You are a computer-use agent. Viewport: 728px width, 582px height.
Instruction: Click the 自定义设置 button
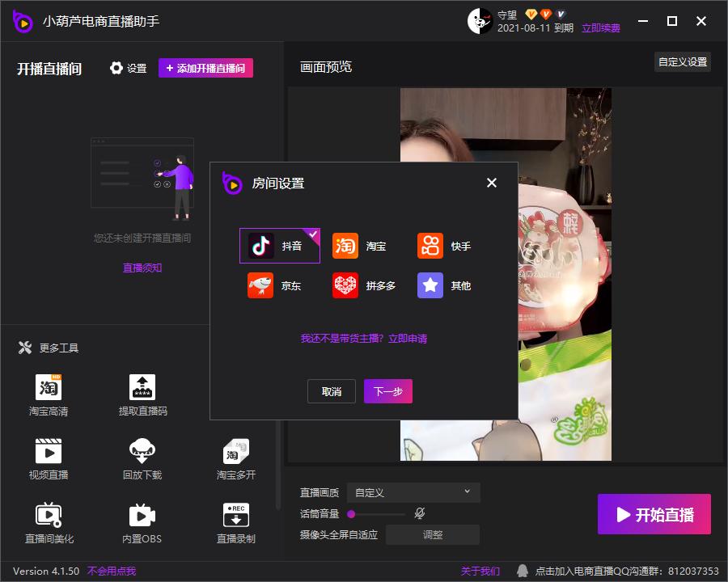point(683,61)
